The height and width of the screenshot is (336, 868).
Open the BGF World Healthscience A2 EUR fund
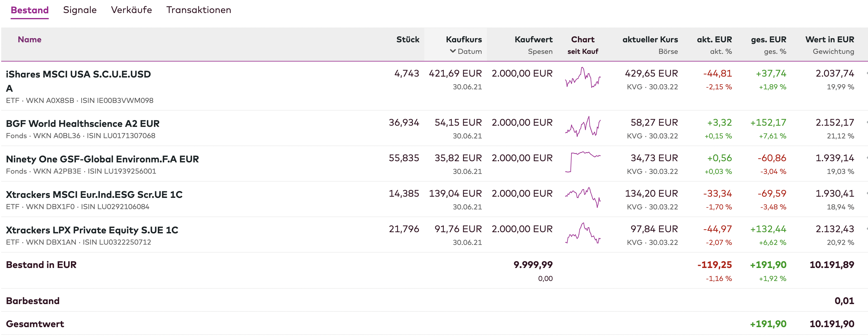coord(82,124)
